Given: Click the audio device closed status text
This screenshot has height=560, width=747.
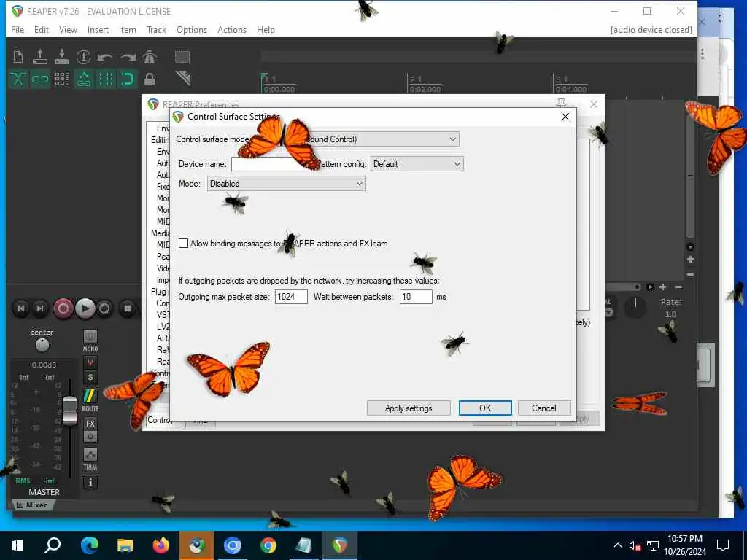Looking at the screenshot, I should [651, 29].
